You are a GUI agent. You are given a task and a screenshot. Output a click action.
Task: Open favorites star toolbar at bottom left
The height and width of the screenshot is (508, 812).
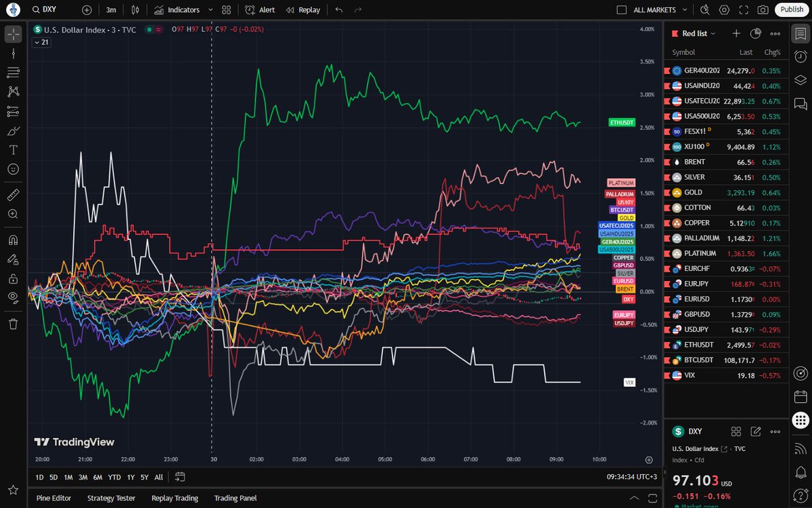[14, 490]
